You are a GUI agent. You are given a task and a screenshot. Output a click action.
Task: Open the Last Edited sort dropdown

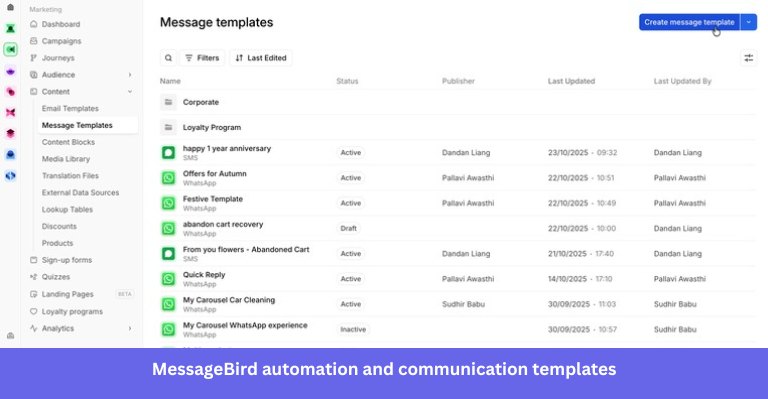tap(261, 58)
